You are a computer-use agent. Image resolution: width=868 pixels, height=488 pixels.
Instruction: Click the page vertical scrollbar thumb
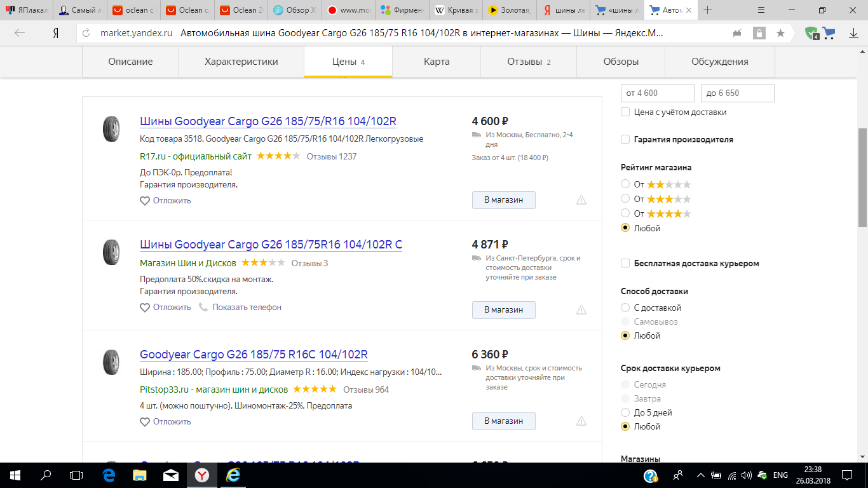pos(863,177)
